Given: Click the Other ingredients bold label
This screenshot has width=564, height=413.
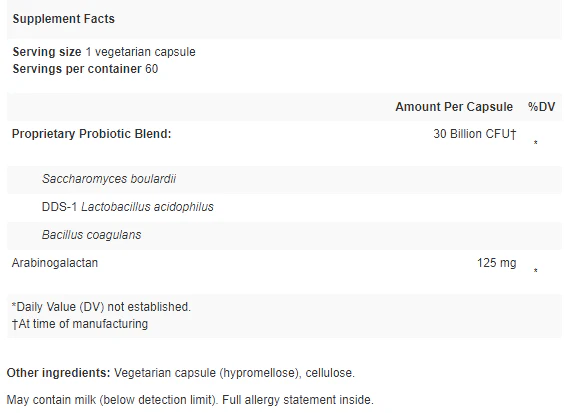Looking at the screenshot, I should click(58, 373).
